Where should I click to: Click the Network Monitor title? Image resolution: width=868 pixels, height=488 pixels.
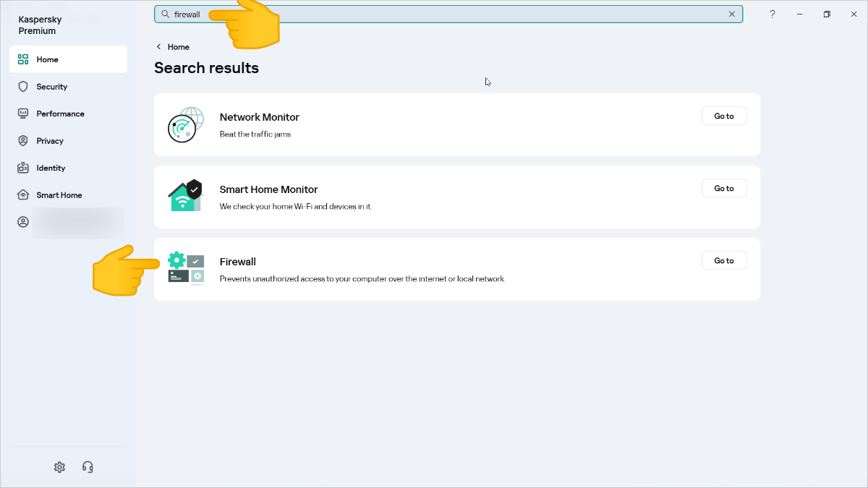259,117
